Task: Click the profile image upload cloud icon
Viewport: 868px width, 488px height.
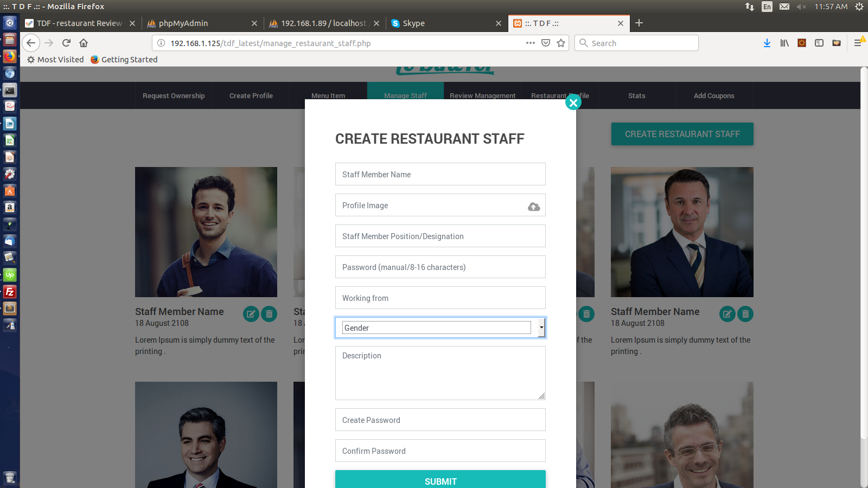Action: tap(534, 207)
